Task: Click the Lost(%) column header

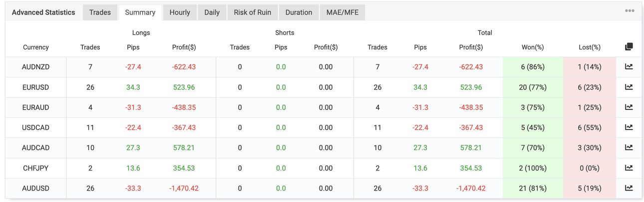Action: [x=590, y=47]
